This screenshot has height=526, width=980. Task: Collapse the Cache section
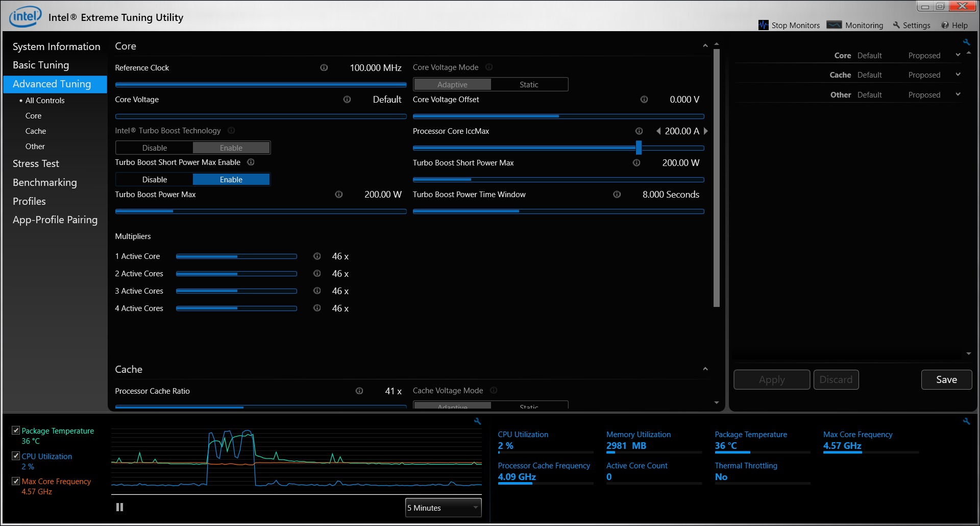(705, 369)
